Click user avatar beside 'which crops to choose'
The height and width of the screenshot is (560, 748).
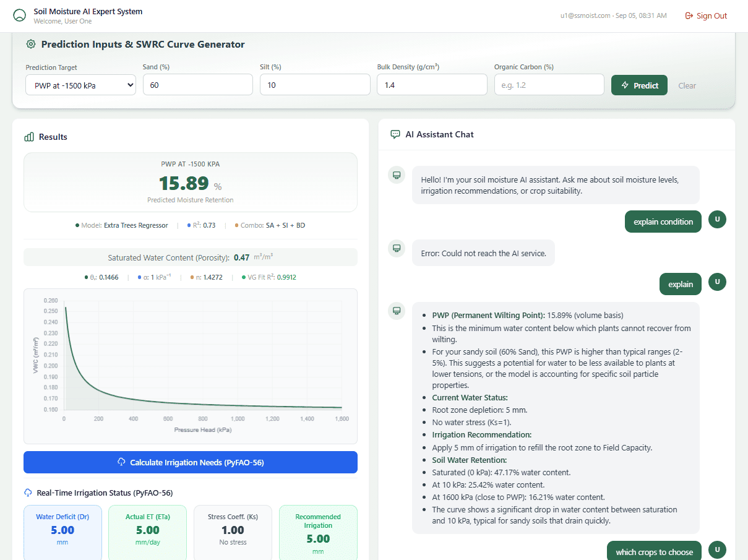tap(717, 549)
